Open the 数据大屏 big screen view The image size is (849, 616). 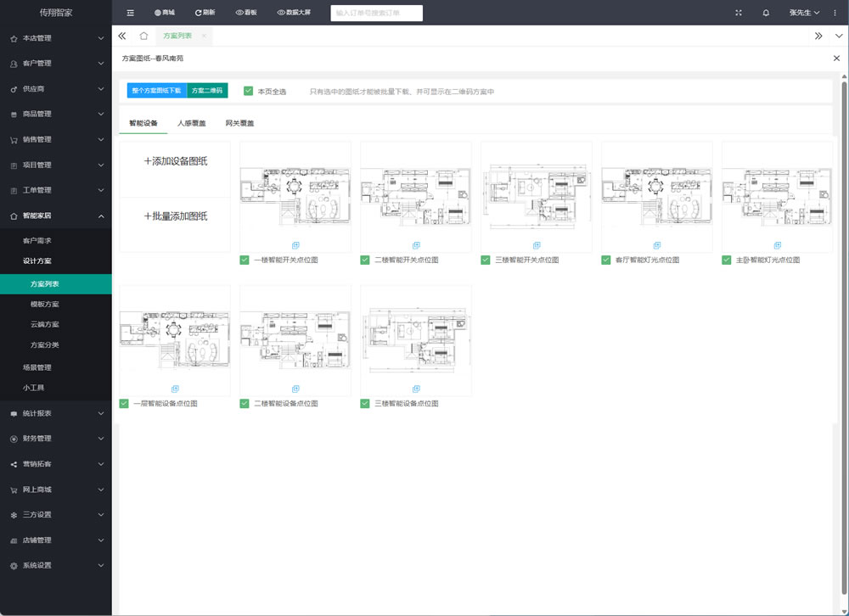(294, 13)
